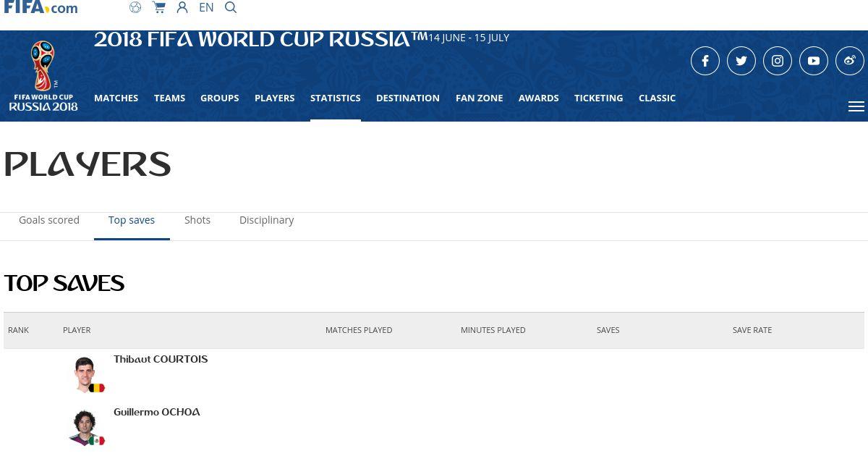Sort by Save Rate column header
868x456 pixels.
[x=752, y=330]
